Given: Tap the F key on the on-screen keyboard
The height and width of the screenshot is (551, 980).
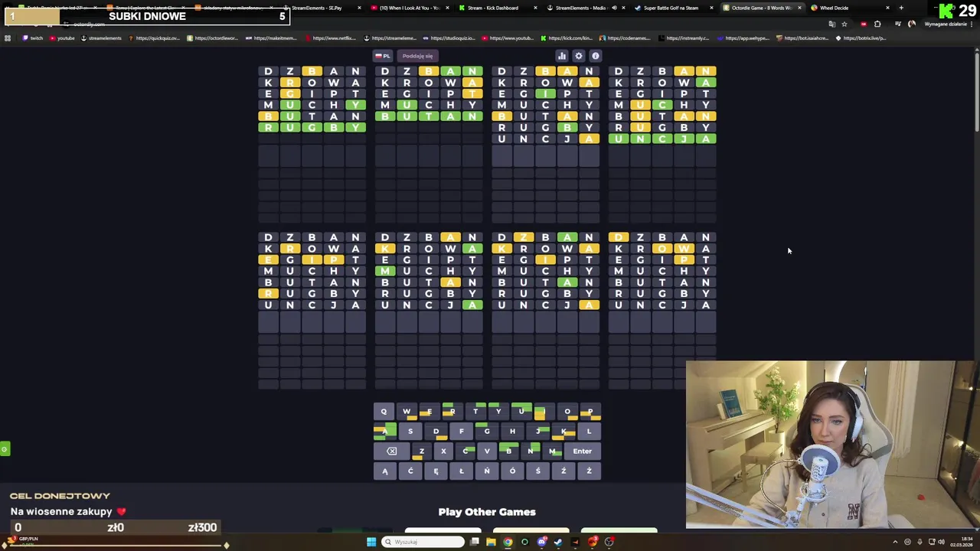Looking at the screenshot, I should pos(461,432).
